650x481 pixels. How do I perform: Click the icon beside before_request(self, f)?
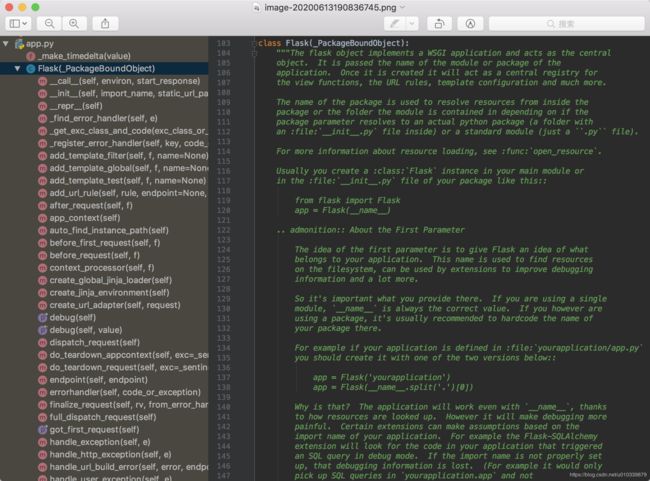(x=42, y=255)
